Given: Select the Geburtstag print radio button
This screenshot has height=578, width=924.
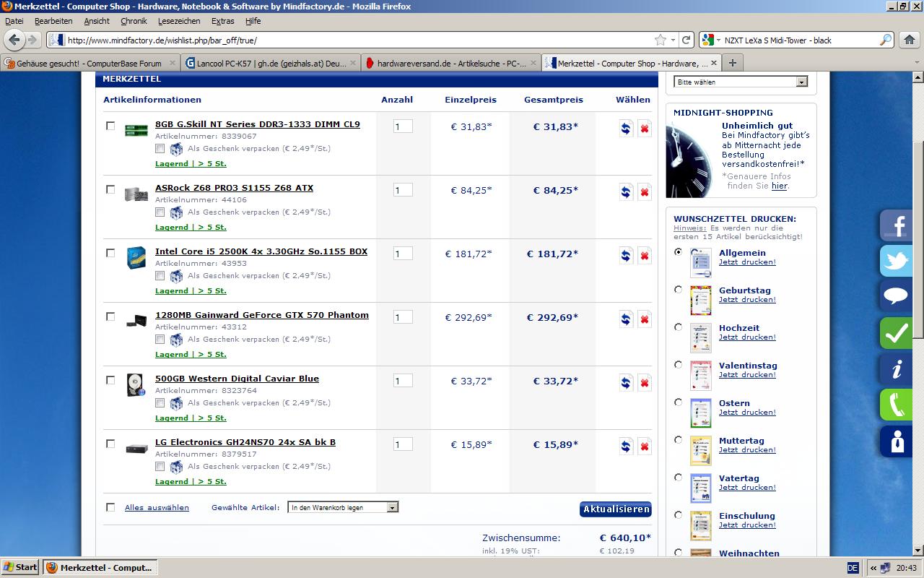Looking at the screenshot, I should point(678,290).
